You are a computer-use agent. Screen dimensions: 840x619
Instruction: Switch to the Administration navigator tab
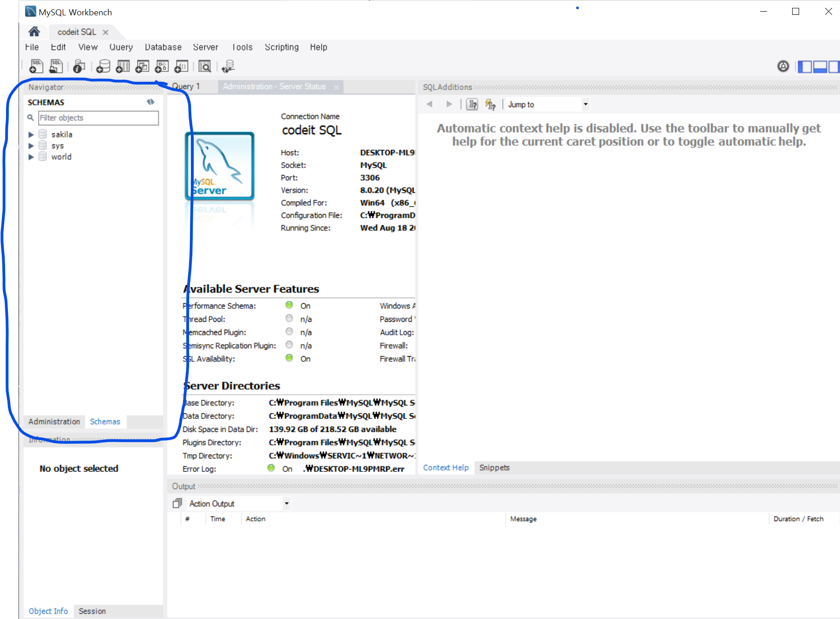[54, 422]
